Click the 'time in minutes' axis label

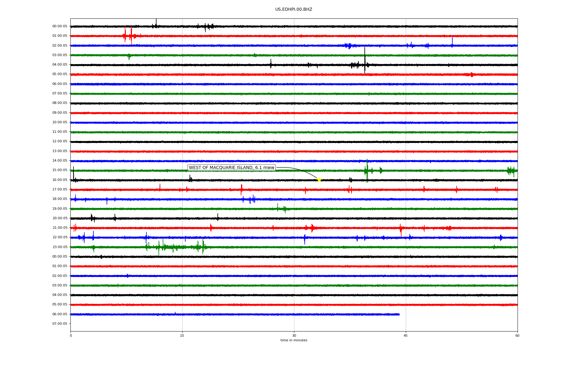[293, 340]
